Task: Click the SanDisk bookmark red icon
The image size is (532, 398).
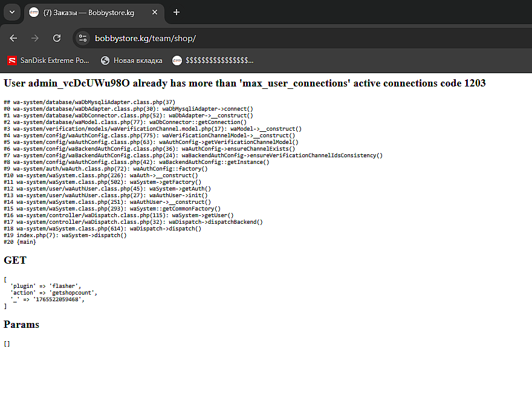Action: pos(11,60)
